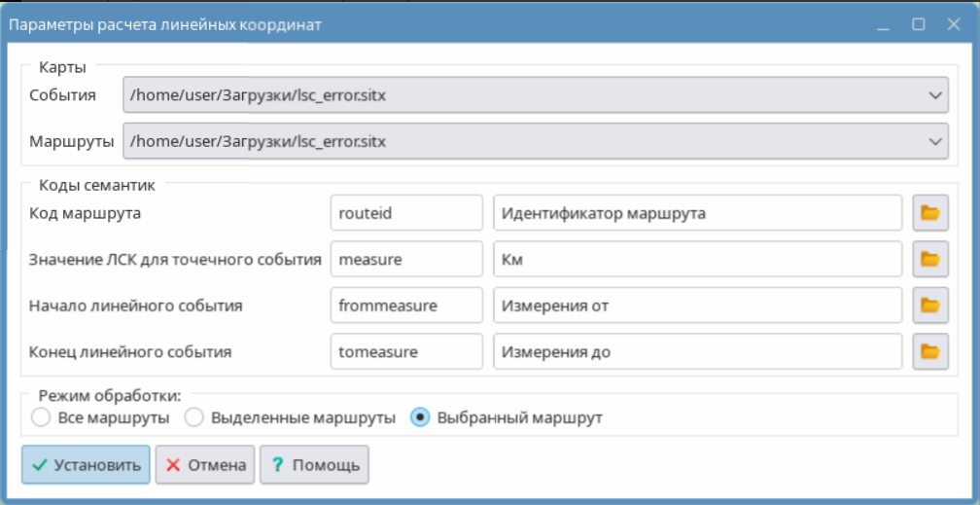Open folder icon beside Измерения до

point(929,351)
